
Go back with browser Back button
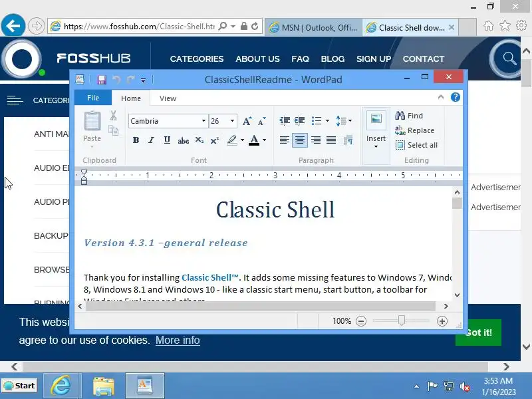13,26
